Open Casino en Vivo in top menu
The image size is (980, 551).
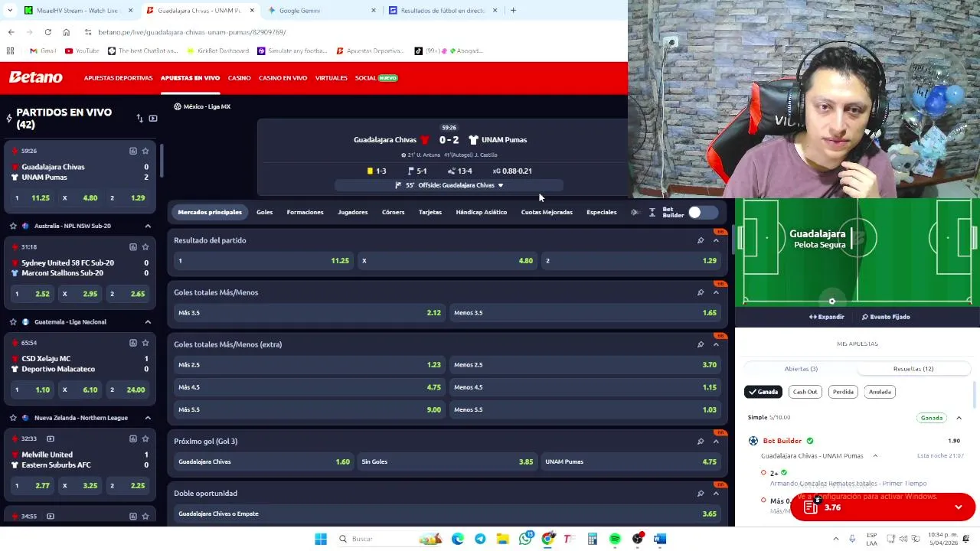pyautogui.click(x=283, y=78)
